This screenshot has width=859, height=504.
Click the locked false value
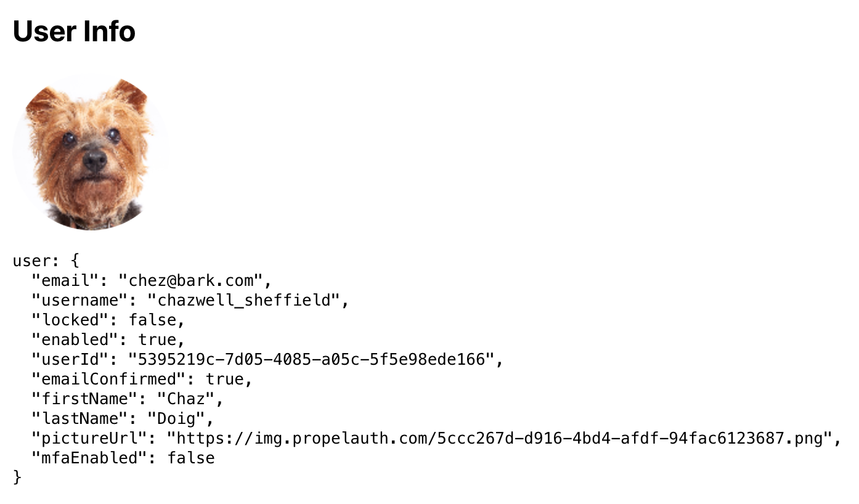pos(152,320)
